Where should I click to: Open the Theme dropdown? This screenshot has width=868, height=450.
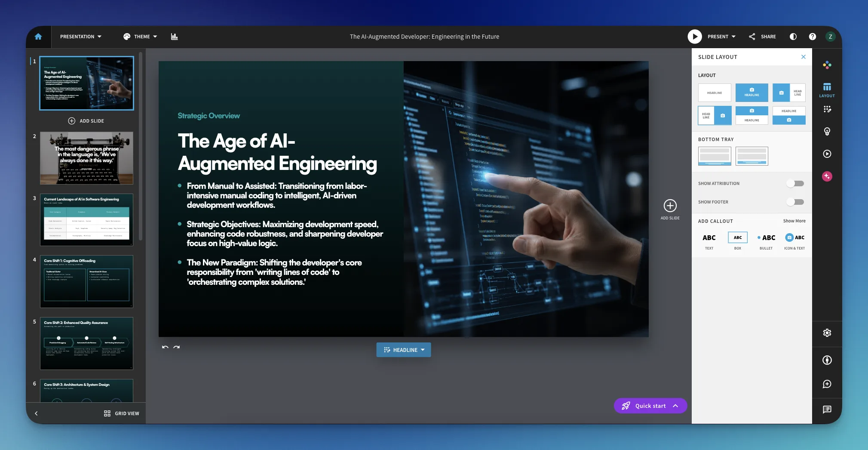(140, 37)
